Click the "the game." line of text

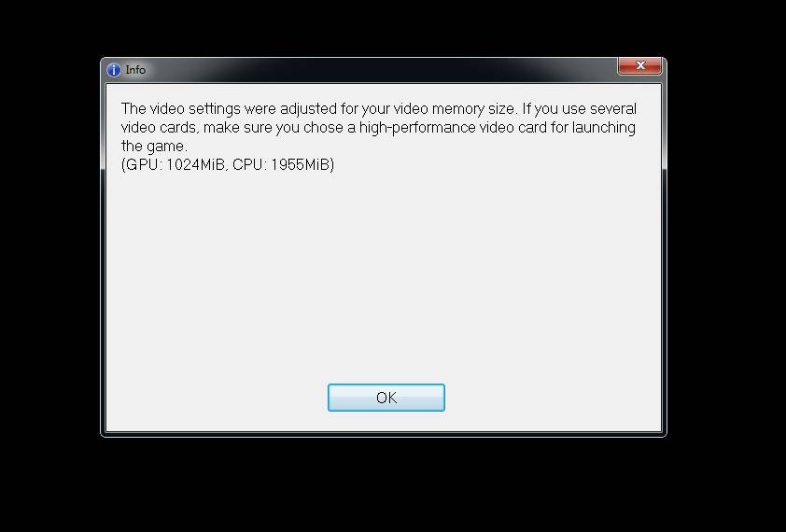(154, 147)
